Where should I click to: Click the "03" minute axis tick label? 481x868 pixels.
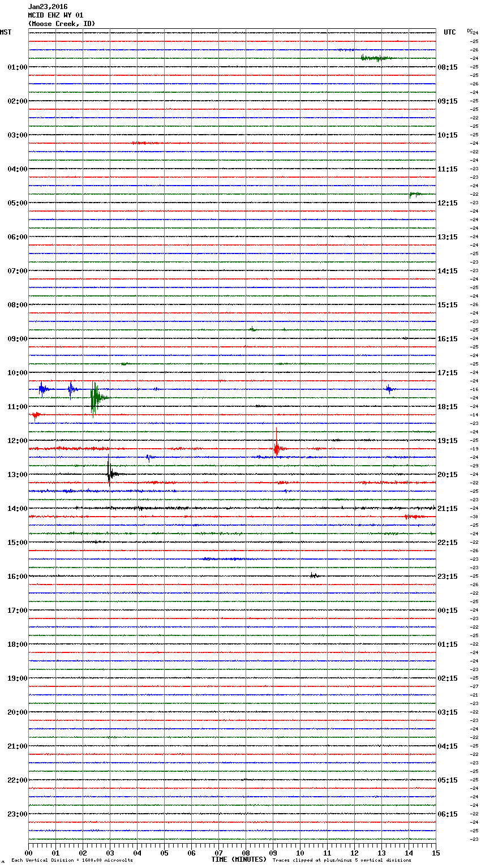(x=110, y=853)
